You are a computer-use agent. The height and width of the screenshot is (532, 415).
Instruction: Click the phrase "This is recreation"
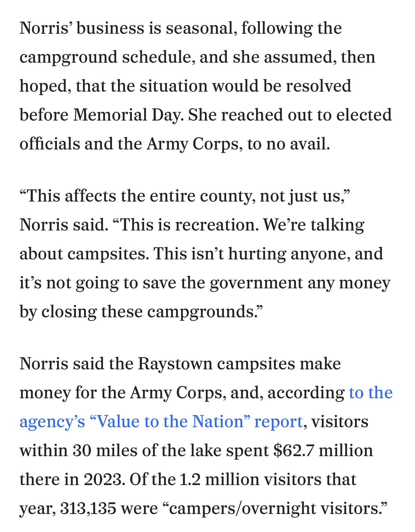coord(189,225)
